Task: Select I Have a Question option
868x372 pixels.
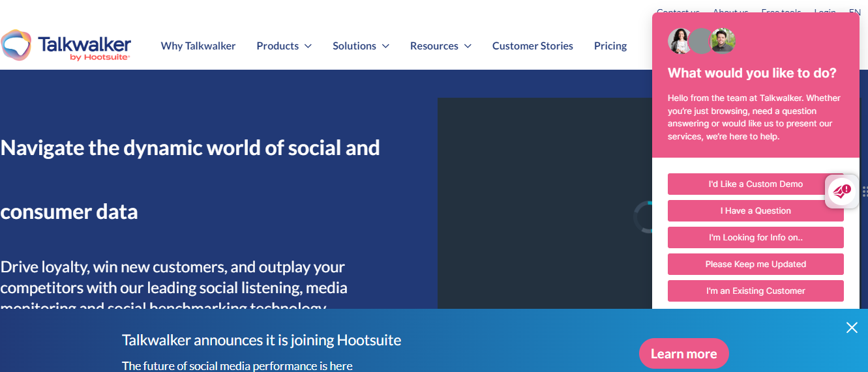Action: click(756, 211)
